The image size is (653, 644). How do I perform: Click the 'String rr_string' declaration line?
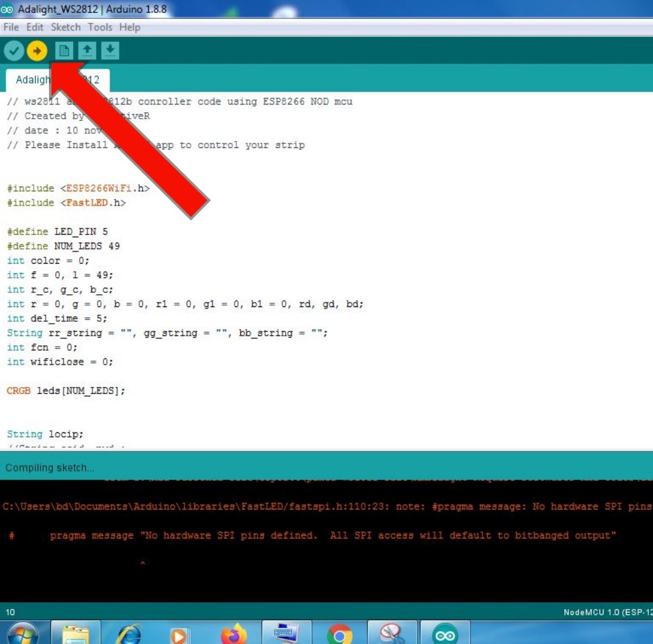(x=167, y=333)
